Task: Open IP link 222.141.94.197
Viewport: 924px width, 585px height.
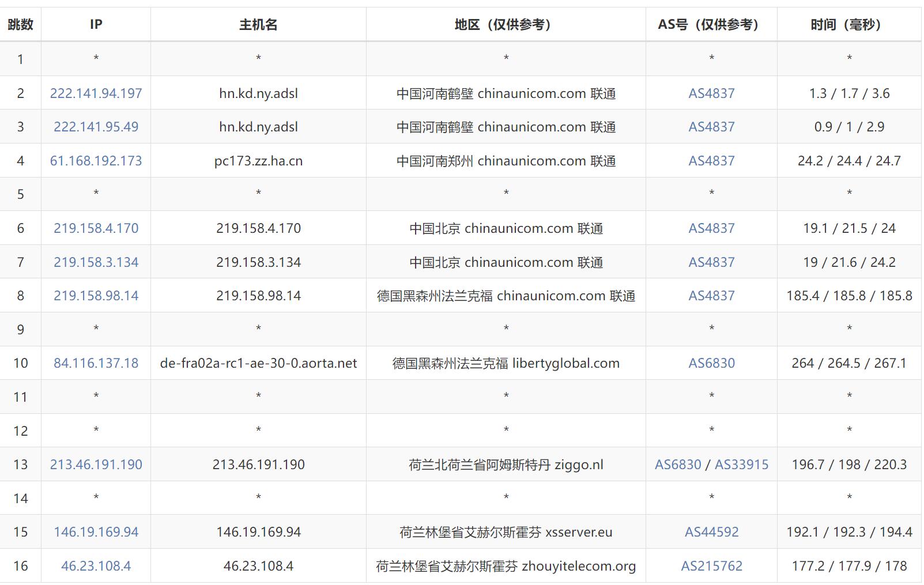Action: pyautogui.click(x=96, y=93)
